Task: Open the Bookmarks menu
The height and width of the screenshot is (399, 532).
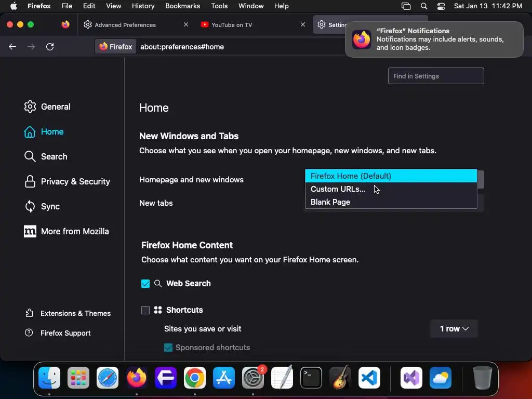Action: (x=182, y=6)
